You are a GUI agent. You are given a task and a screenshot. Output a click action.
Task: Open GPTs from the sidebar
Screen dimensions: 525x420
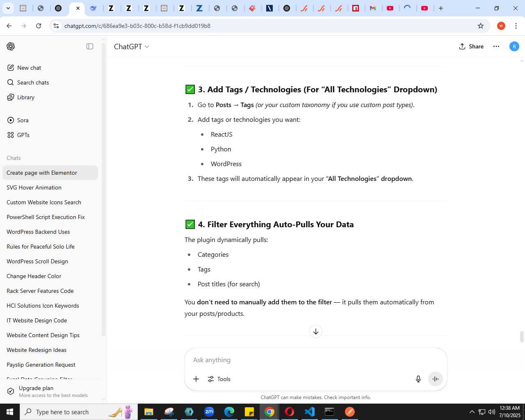point(50,135)
